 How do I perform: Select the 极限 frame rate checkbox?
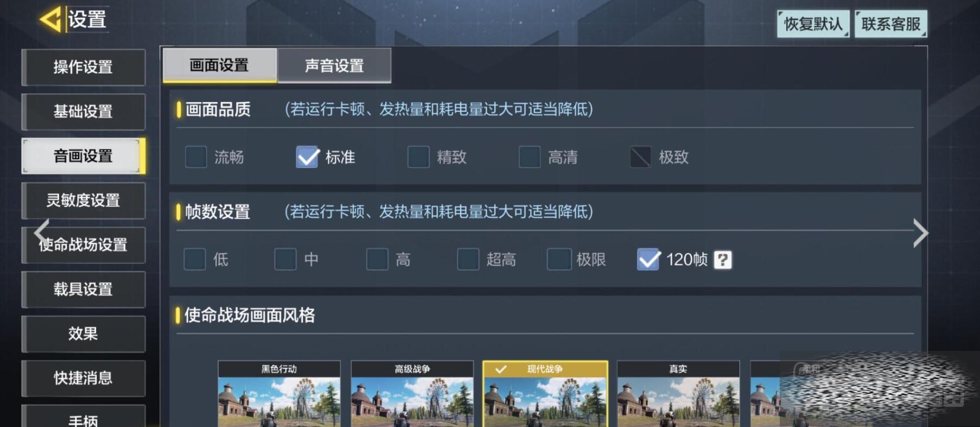559,259
